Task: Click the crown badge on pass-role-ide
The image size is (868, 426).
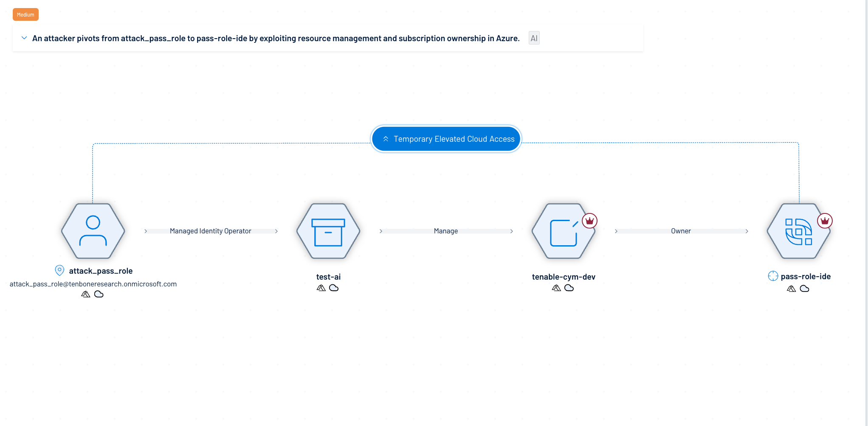Action: tap(825, 221)
